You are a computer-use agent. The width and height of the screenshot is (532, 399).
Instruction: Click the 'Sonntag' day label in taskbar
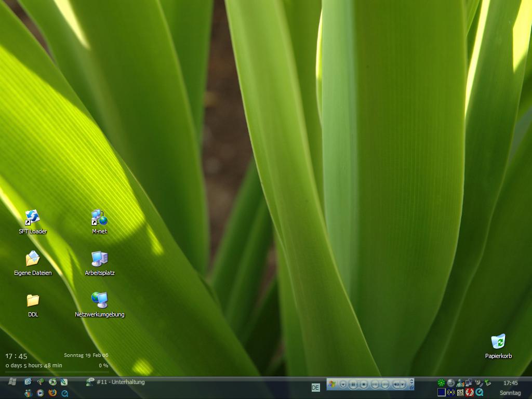click(510, 393)
